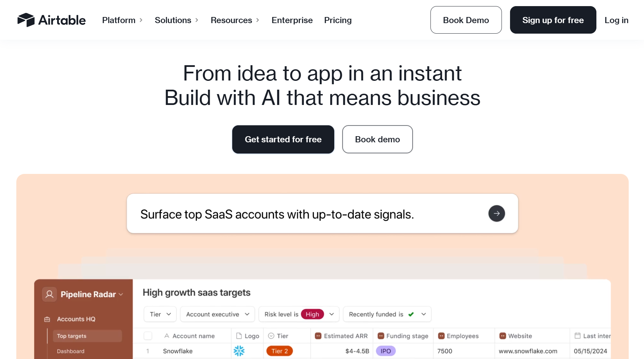This screenshot has height=359, width=644.
Task: Click the High pill in the Risk level filter
Action: click(x=312, y=314)
